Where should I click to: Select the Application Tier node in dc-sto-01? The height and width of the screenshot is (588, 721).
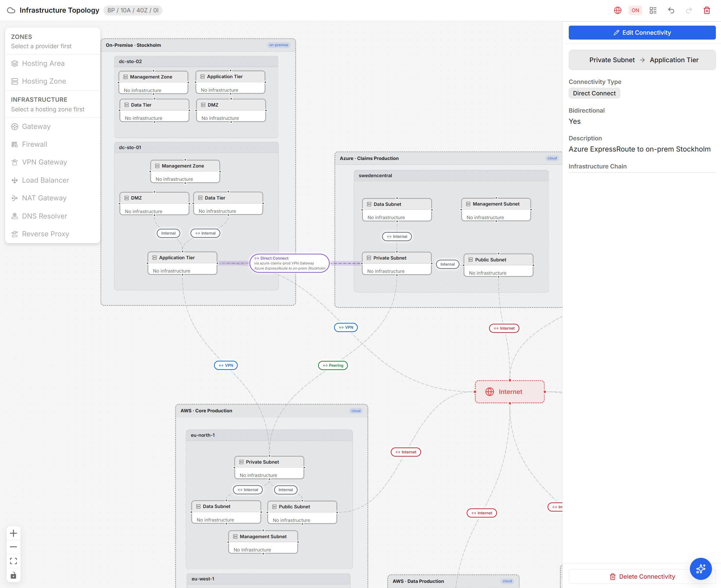click(182, 263)
